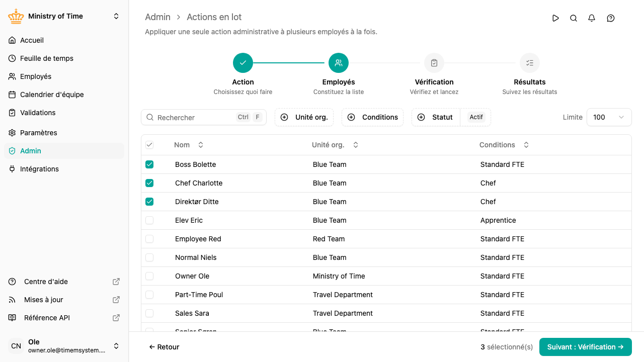Click Suivant : Vérification button
This screenshot has width=644, height=362.
(x=586, y=347)
